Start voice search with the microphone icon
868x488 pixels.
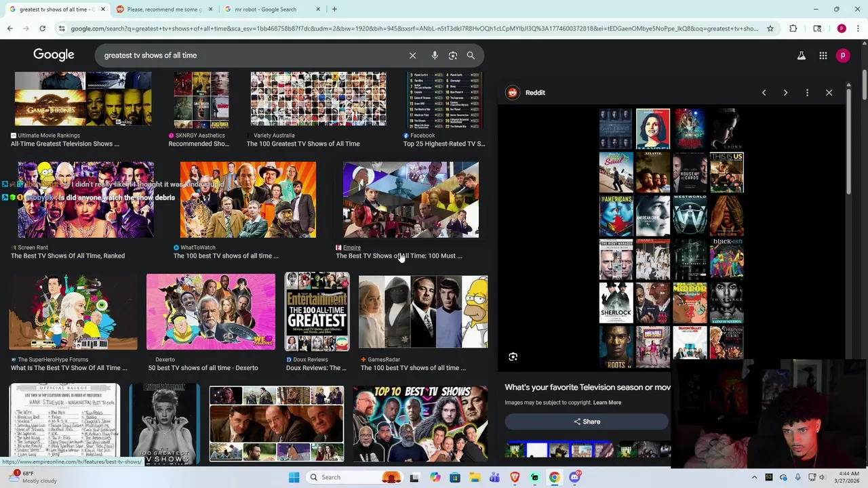(x=435, y=56)
